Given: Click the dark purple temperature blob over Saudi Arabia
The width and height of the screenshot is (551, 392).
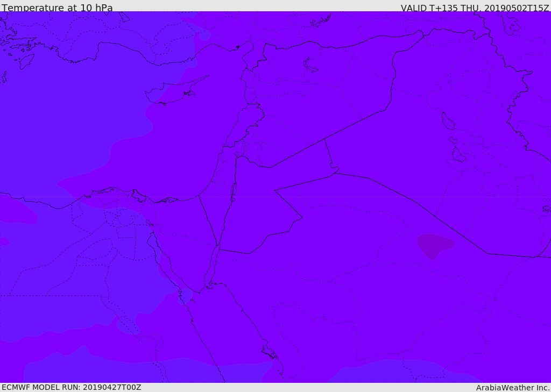Looking at the screenshot, I should click(435, 246).
